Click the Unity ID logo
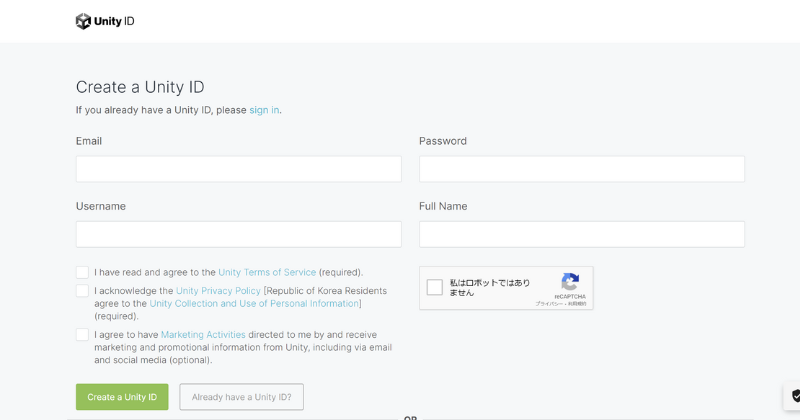800x420 pixels. [x=105, y=21]
